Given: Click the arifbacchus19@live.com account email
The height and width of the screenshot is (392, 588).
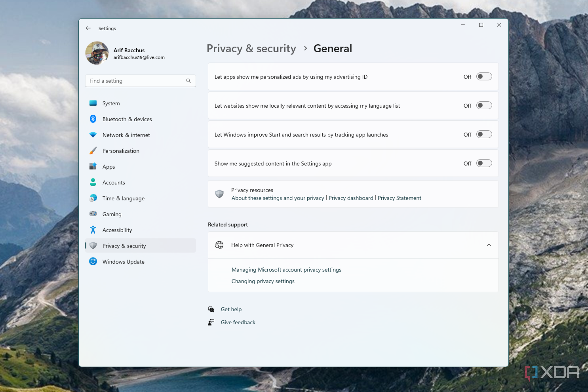Looking at the screenshot, I should point(139,57).
